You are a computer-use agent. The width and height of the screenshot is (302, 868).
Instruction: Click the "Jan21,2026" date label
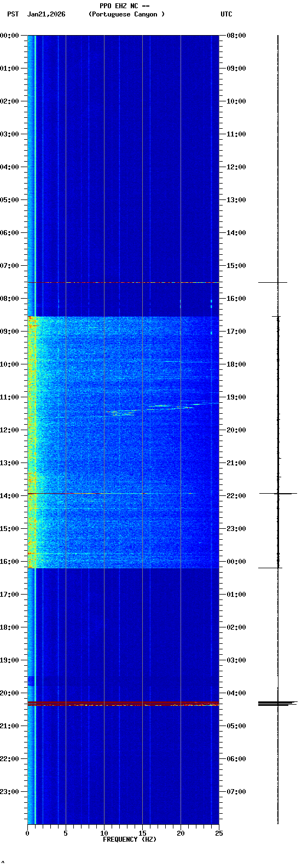[47, 14]
